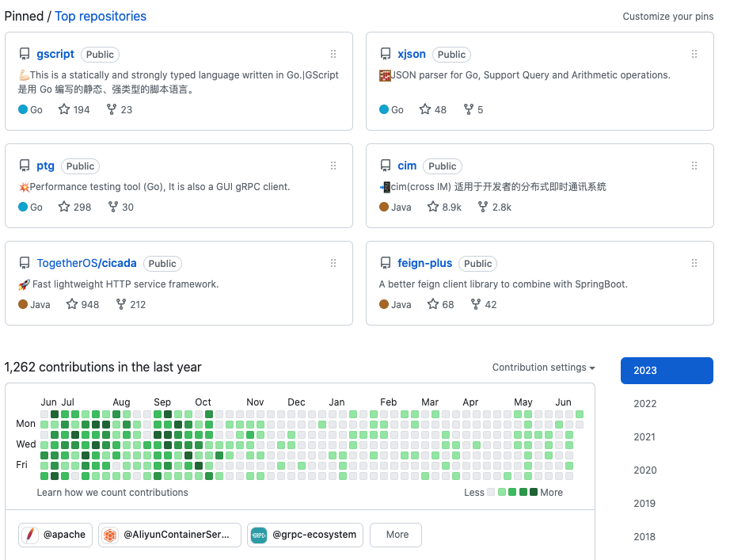
Task: Click the More organizations button
Action: tap(396, 535)
